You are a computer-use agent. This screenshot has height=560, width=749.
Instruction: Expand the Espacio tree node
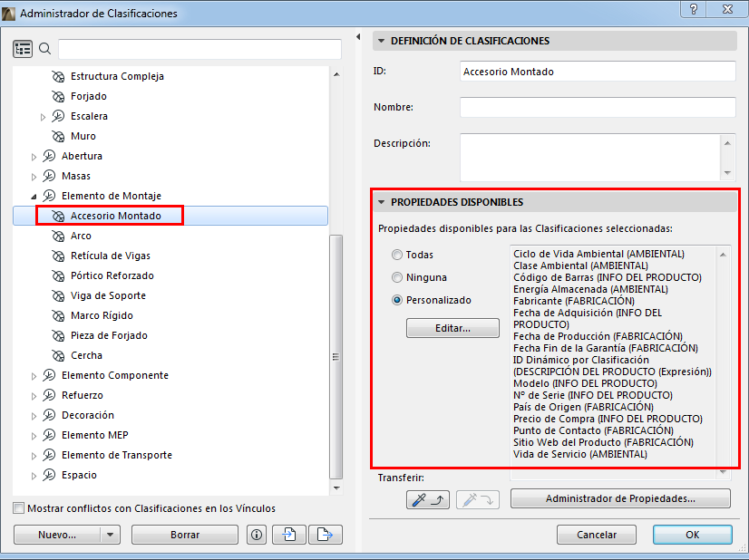(34, 476)
